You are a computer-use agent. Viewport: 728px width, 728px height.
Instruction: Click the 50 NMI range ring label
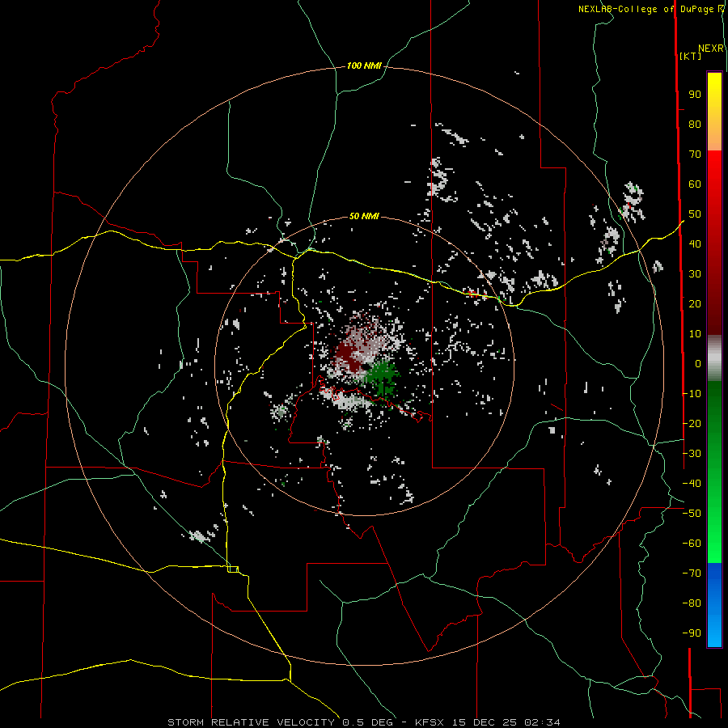(364, 216)
